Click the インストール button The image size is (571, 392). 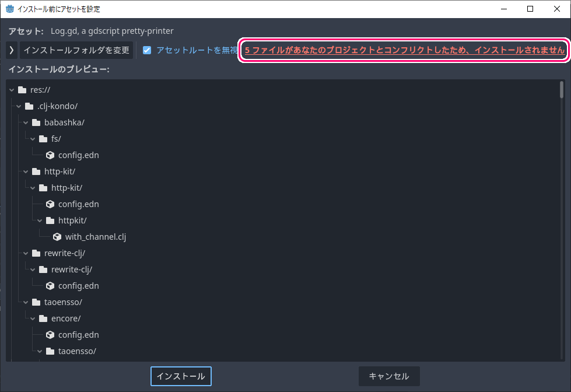tap(181, 376)
